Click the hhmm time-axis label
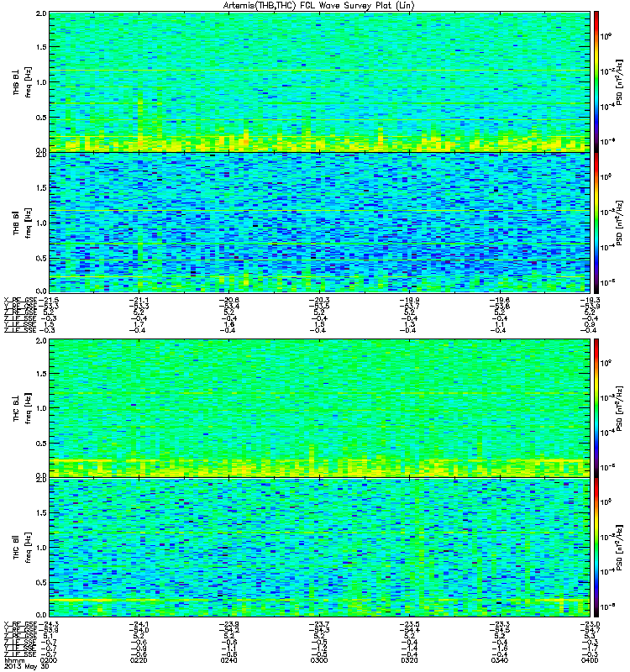Image resolution: width=630 pixels, height=672 pixels. point(13,660)
